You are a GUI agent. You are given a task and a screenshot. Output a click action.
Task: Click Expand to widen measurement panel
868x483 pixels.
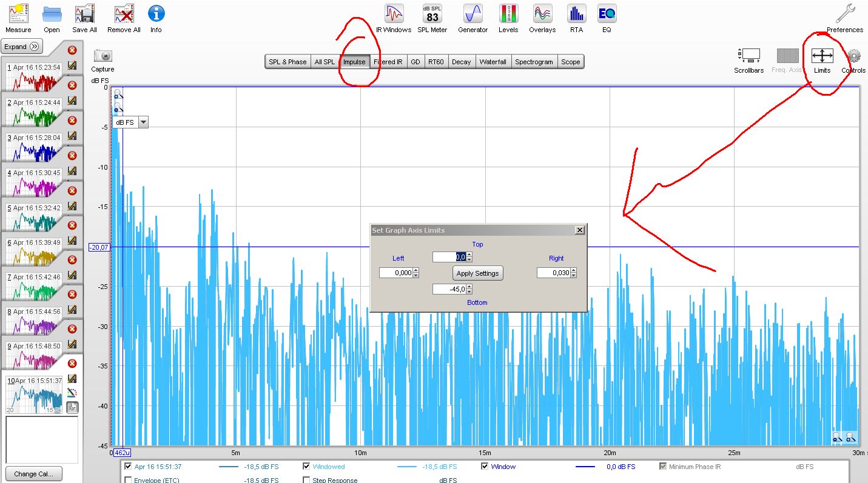[x=21, y=46]
